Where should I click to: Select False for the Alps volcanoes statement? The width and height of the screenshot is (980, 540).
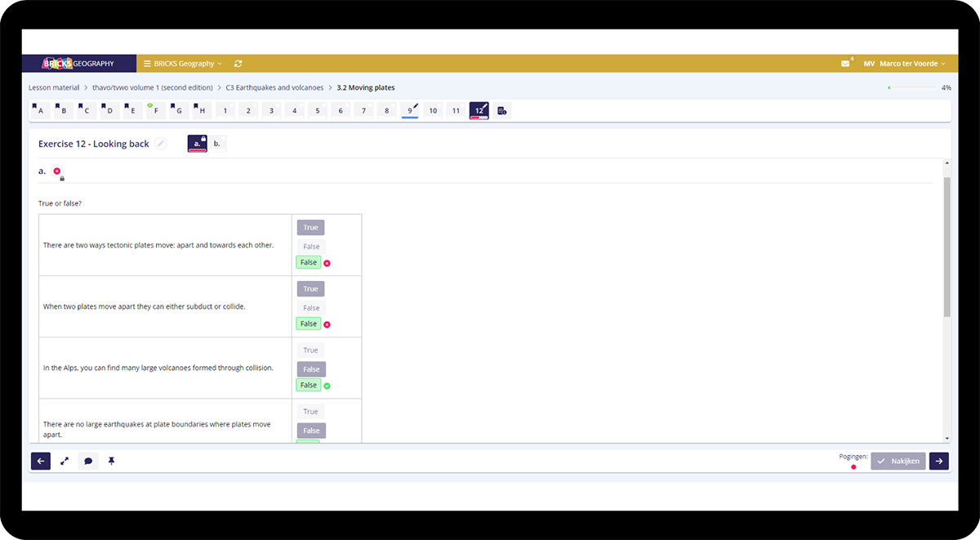(x=311, y=369)
